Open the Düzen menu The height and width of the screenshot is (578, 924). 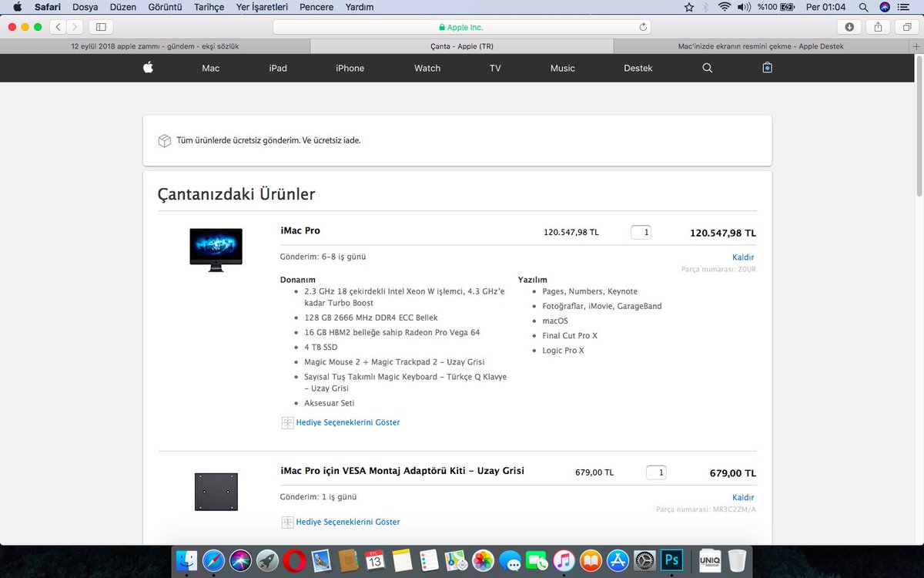[x=122, y=7]
